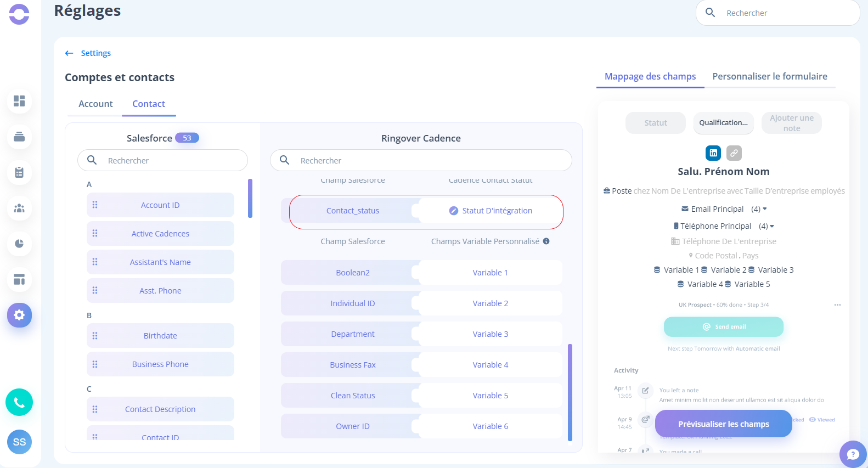This screenshot has height=468, width=868.
Task: Click the three-dots menu in prospect preview
Action: point(838,305)
